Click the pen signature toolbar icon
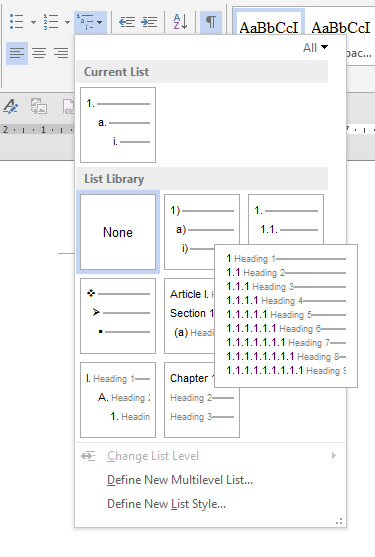Viewport: 375px width, 557px height. [x=11, y=106]
